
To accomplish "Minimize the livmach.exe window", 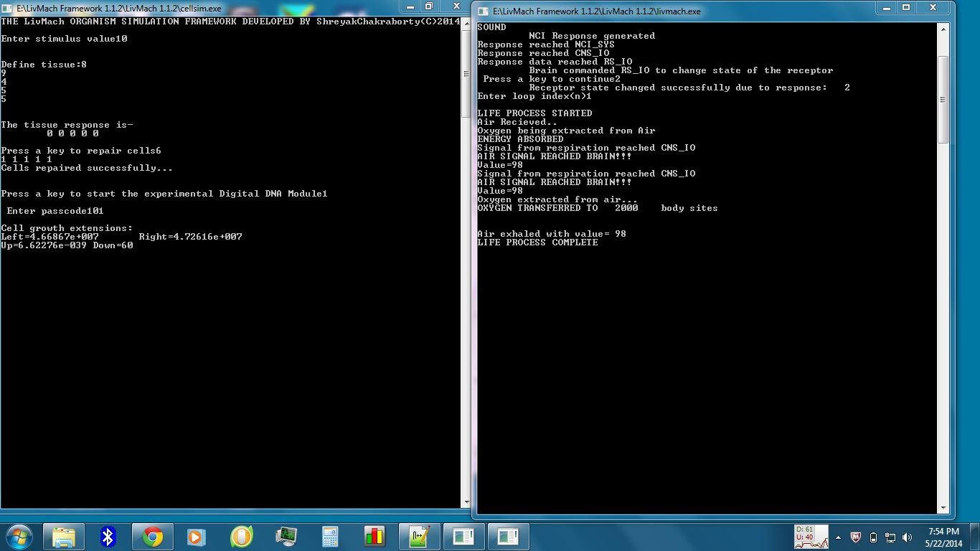I will [x=887, y=7].
